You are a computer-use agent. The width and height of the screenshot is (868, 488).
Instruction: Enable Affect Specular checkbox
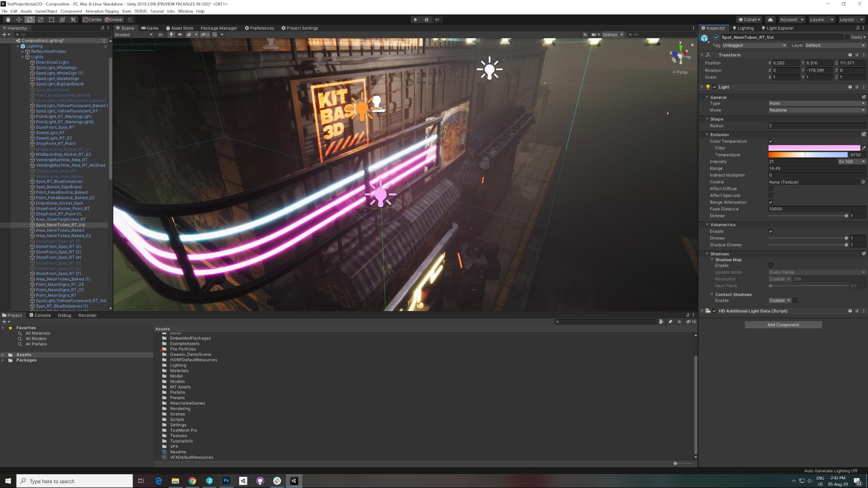click(771, 196)
